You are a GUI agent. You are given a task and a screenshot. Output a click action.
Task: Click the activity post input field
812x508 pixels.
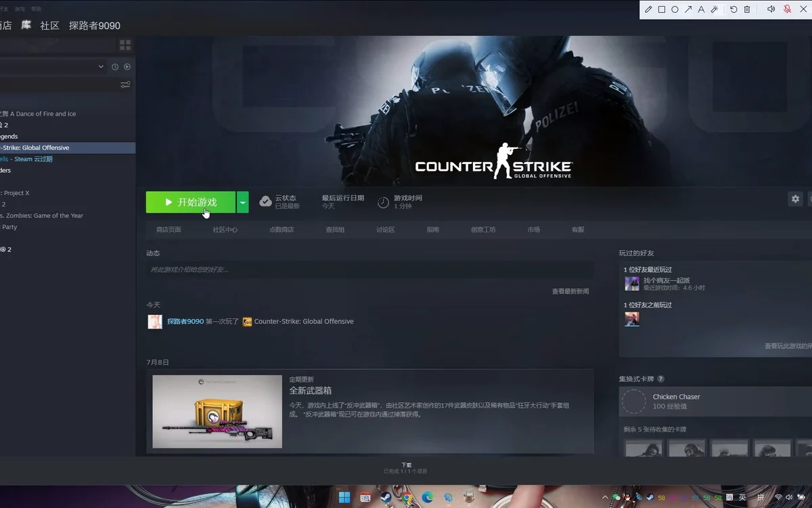click(370, 270)
